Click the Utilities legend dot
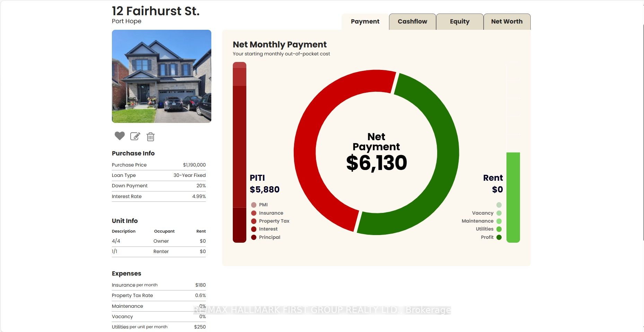 pyautogui.click(x=499, y=229)
